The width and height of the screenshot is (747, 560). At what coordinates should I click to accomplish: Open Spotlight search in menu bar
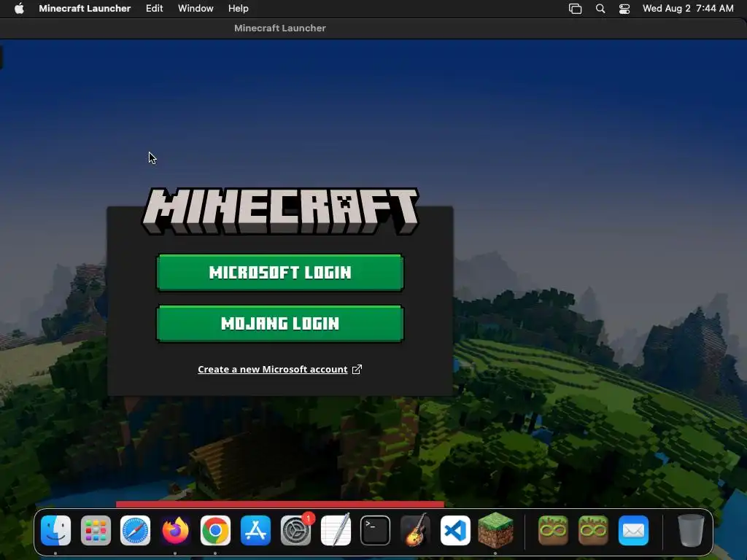tap(600, 9)
